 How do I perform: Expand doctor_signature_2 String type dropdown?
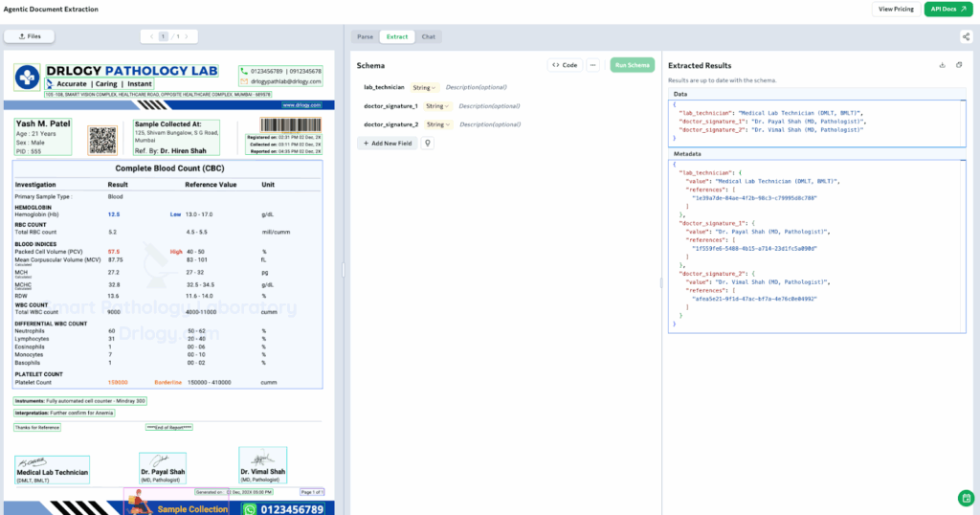(438, 124)
